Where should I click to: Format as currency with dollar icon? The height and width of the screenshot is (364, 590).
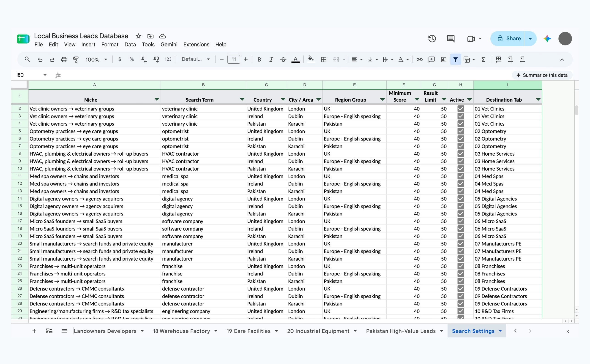click(x=120, y=59)
